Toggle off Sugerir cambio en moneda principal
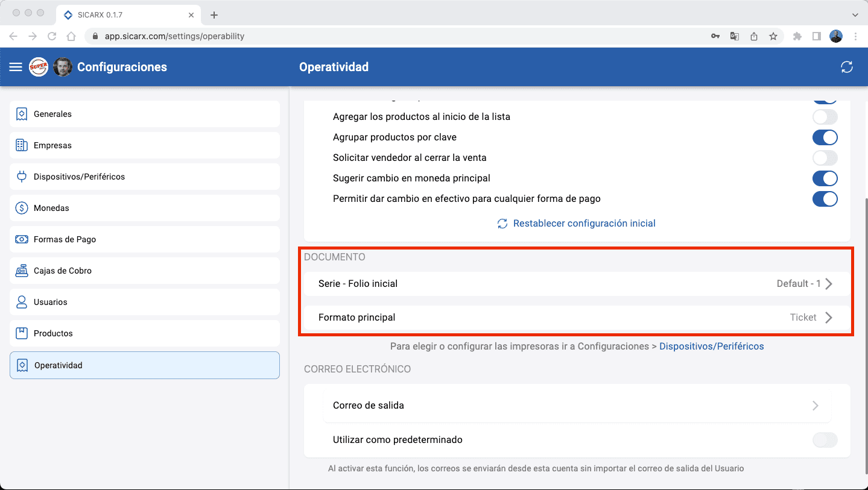The height and width of the screenshot is (490, 868). click(825, 178)
